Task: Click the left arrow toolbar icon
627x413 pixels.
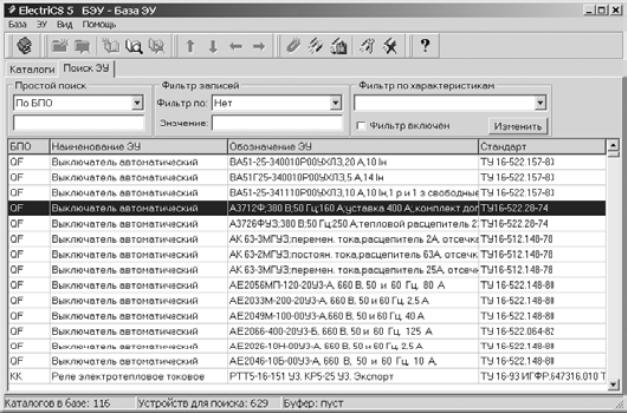Action: point(236,46)
